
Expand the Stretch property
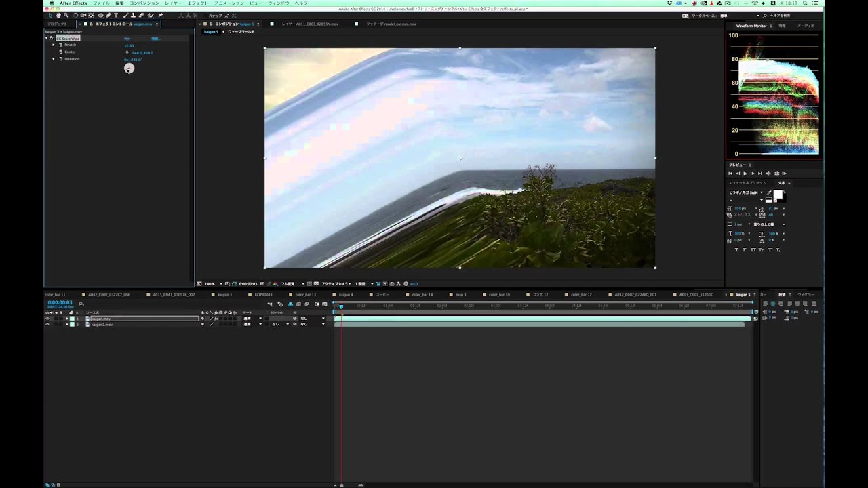(x=54, y=45)
